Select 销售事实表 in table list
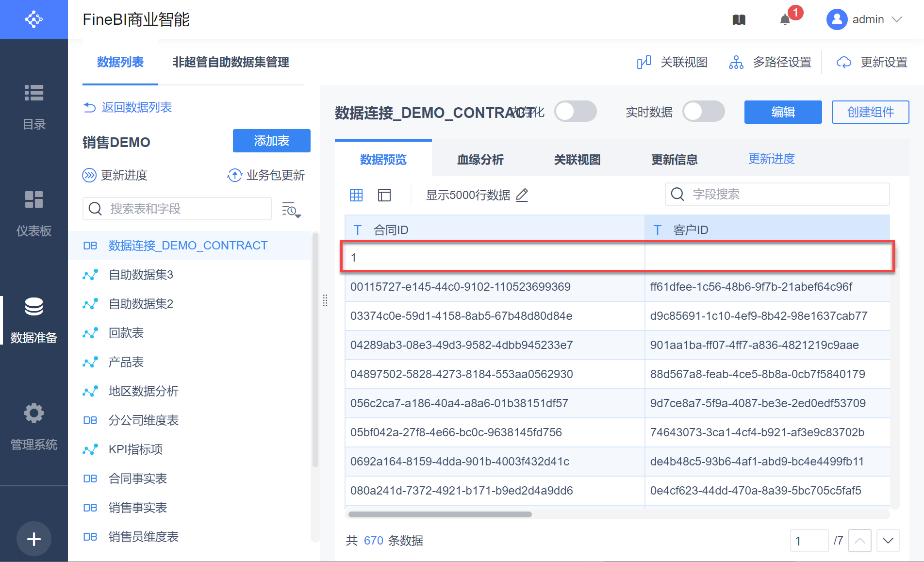 189,508
